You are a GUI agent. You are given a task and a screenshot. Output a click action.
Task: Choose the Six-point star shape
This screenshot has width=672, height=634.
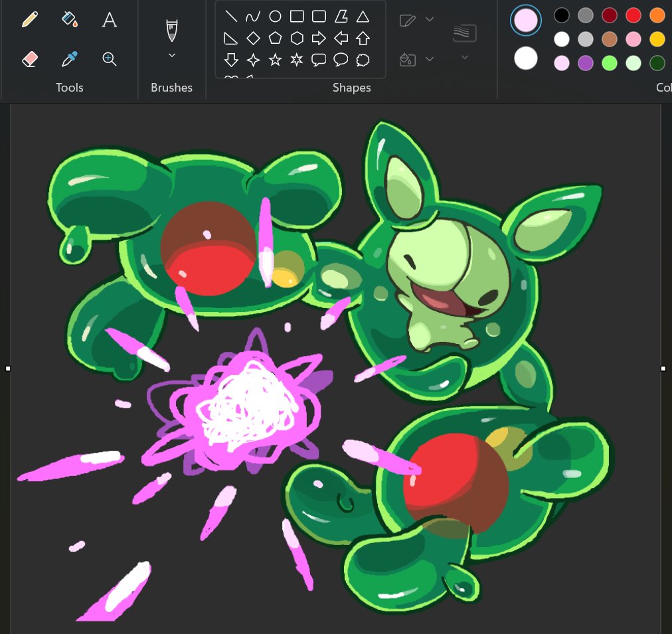[297, 60]
